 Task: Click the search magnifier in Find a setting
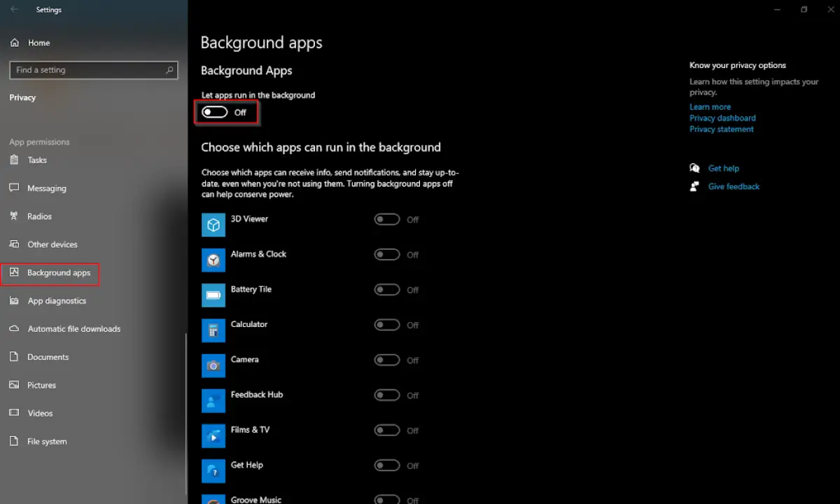click(169, 70)
